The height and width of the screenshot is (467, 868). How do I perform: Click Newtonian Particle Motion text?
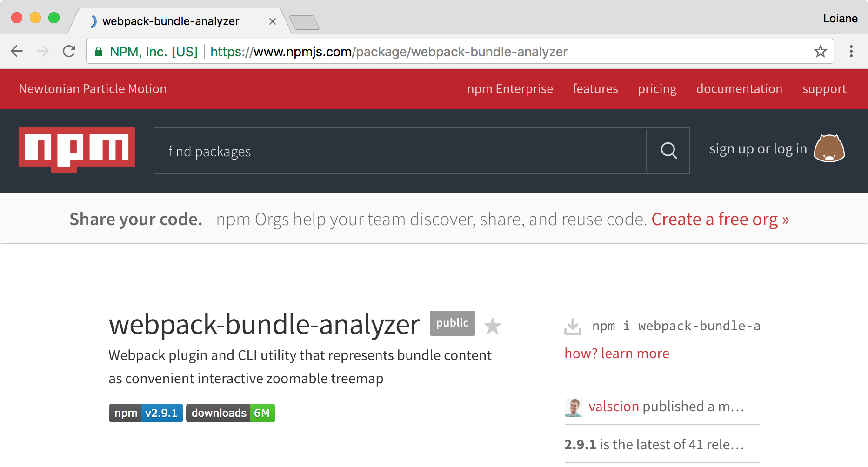click(x=93, y=89)
